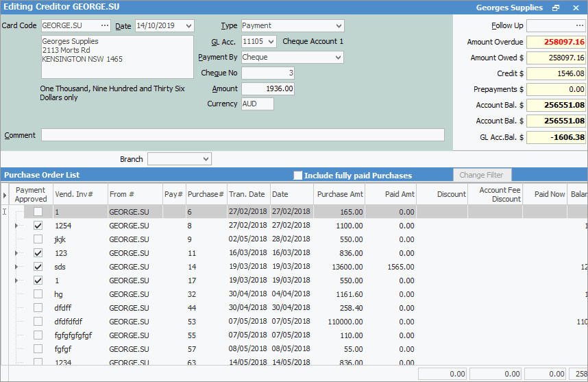Approve payment for invoice jkjk
Viewport: 588px width, 382px height.
pos(38,239)
